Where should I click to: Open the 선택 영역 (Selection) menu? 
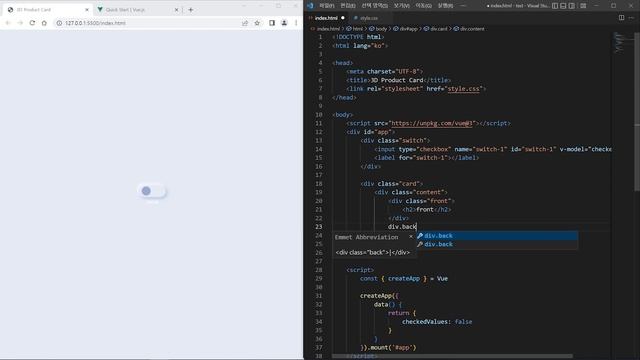click(375, 6)
